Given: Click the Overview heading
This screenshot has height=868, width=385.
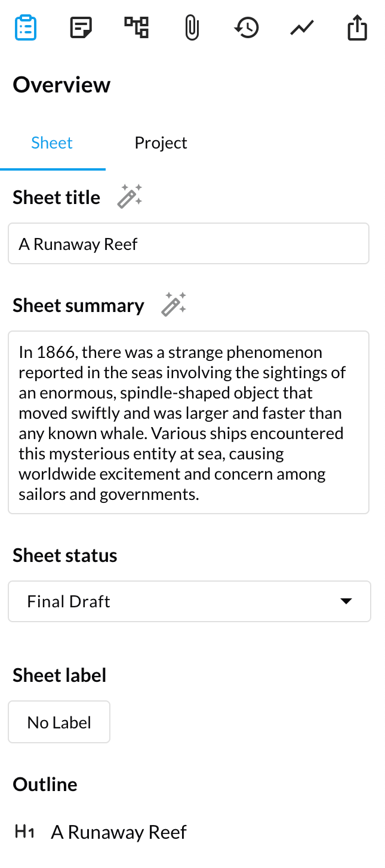Looking at the screenshot, I should pyautogui.click(x=61, y=85).
